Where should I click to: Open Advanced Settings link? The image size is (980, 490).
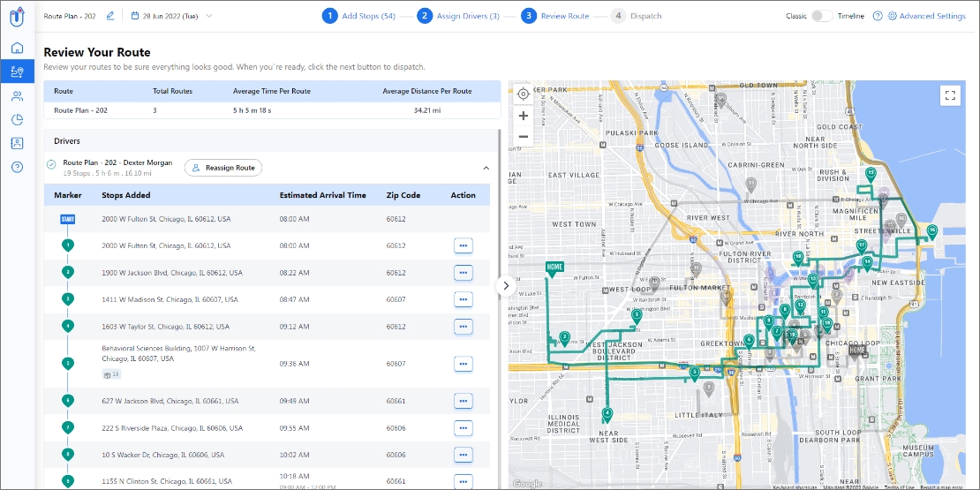(x=926, y=16)
